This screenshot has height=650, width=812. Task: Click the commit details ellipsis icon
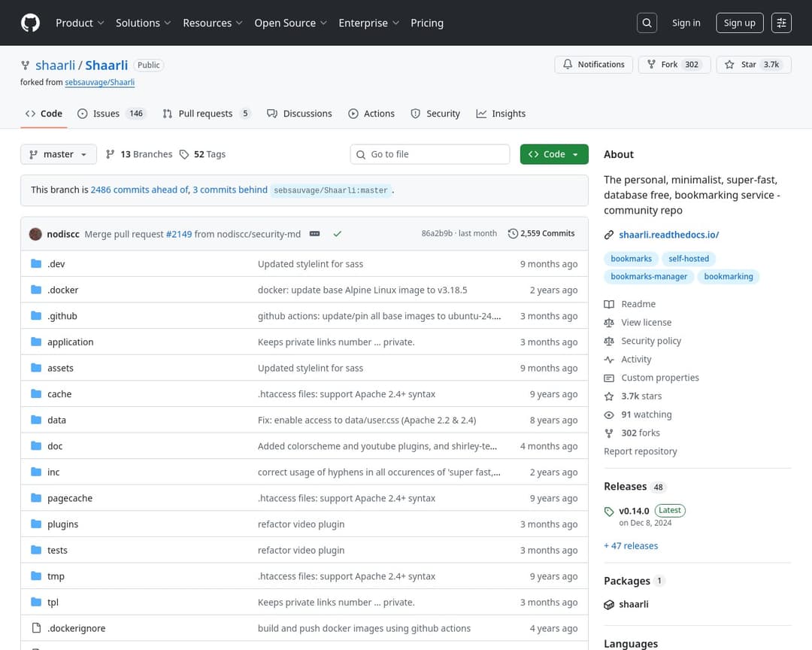click(x=315, y=234)
